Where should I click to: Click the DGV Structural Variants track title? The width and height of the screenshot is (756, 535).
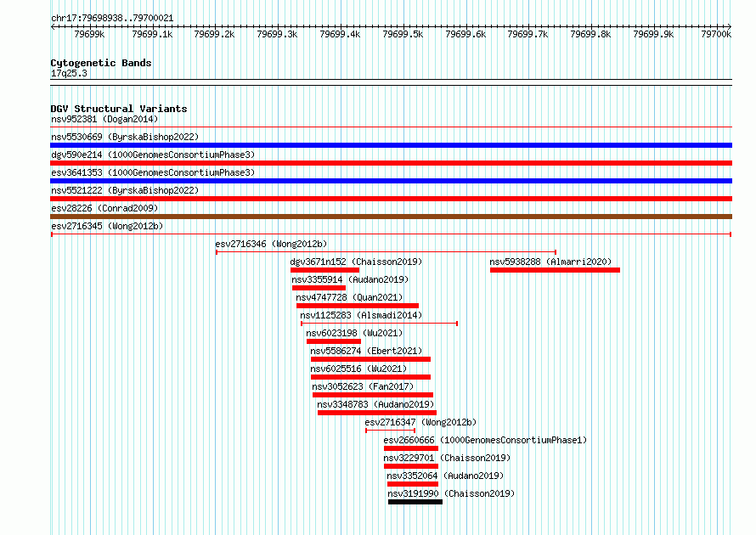[119, 109]
